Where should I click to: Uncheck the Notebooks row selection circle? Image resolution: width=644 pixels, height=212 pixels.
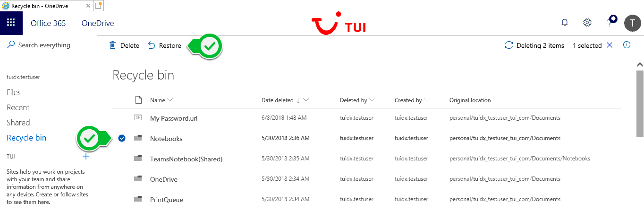[x=122, y=138]
